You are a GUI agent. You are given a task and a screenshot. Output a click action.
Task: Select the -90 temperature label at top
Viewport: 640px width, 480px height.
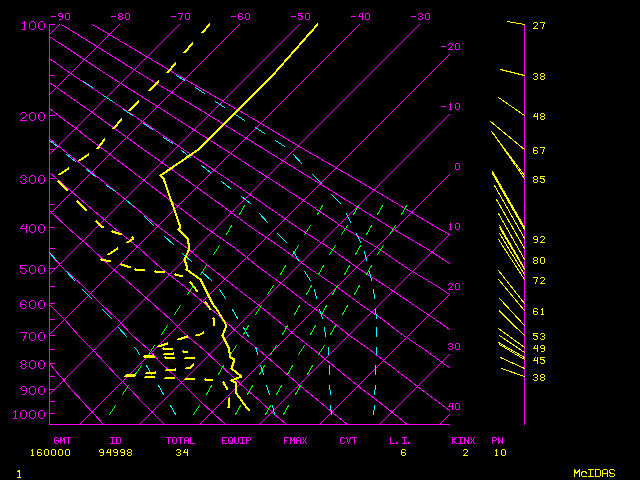[x=60, y=16]
